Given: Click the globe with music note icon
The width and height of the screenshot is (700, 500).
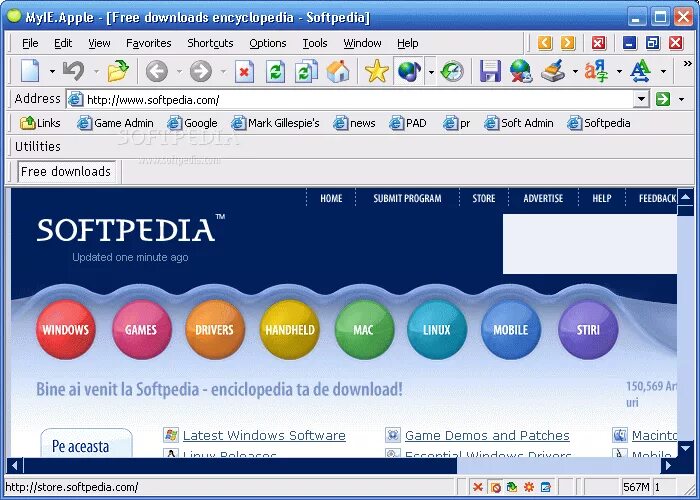Looking at the screenshot, I should tap(409, 71).
